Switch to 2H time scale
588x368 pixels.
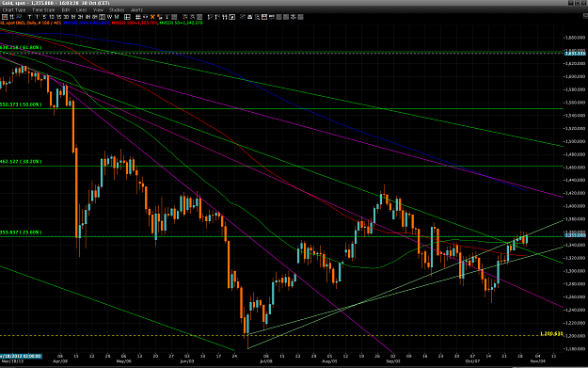[x=80, y=17]
